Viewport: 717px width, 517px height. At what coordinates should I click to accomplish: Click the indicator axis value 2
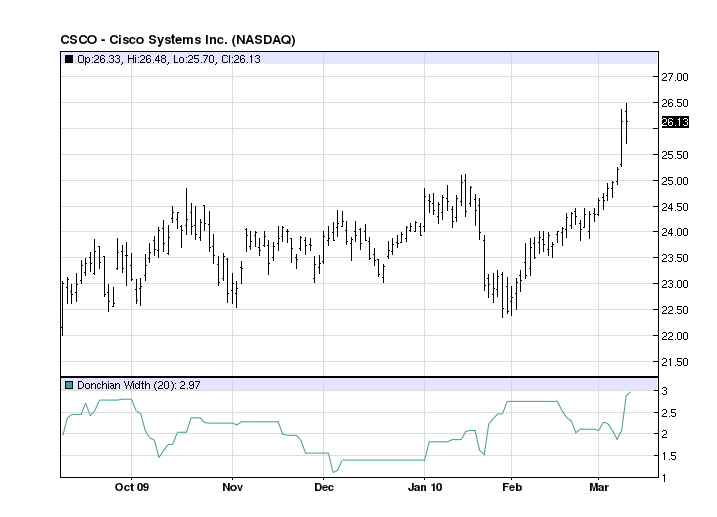(x=664, y=434)
